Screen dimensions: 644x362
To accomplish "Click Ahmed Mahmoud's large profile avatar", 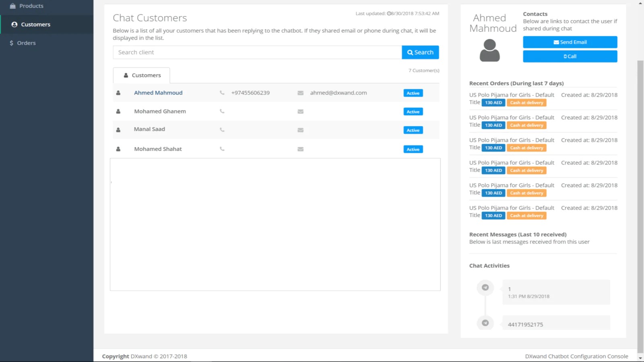I will click(489, 50).
